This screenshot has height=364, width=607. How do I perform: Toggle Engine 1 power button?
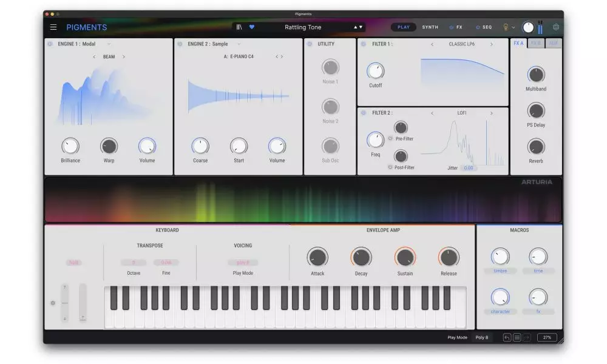50,44
